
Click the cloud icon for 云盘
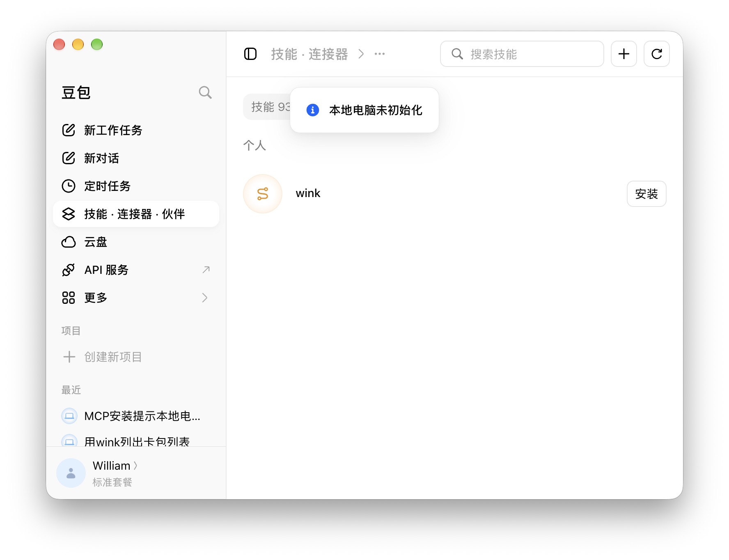pos(69,242)
